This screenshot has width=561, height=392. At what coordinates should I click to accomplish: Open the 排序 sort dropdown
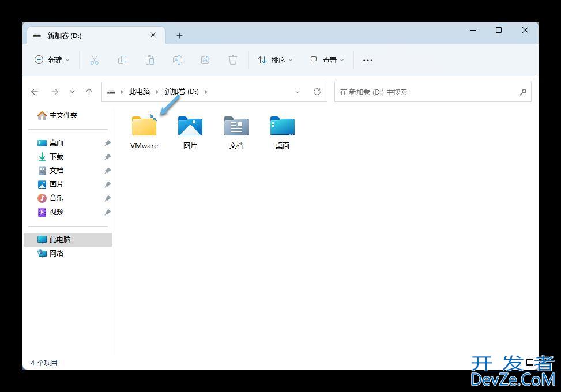tap(275, 60)
